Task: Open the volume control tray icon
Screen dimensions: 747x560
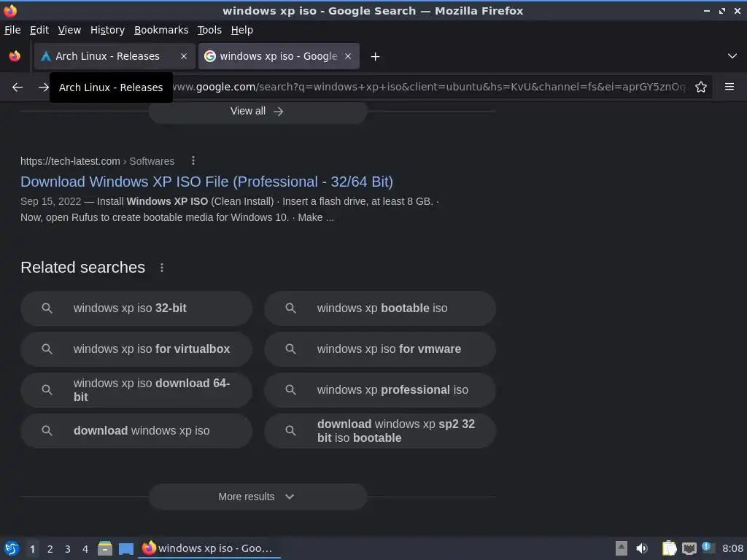Action: point(642,548)
